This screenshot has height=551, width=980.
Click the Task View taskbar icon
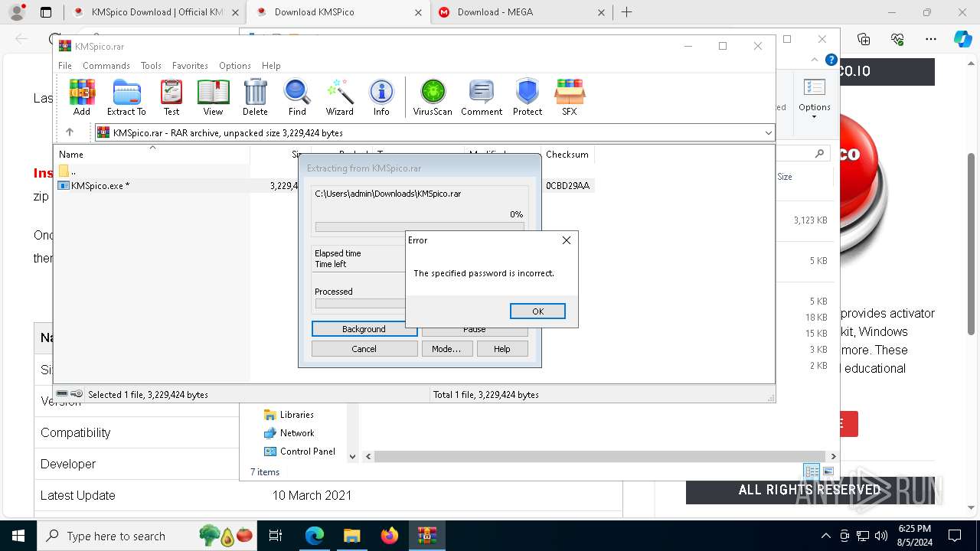pos(276,536)
